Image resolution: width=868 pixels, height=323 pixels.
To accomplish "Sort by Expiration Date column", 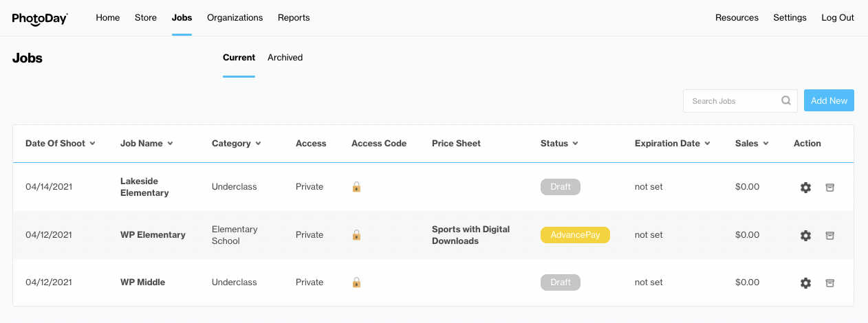I will (671, 144).
